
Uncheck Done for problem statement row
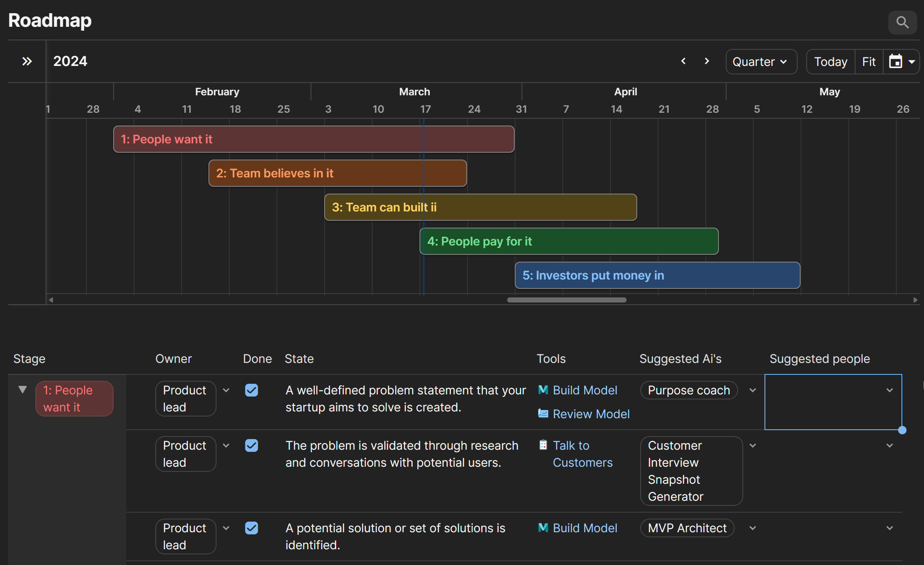click(x=251, y=390)
